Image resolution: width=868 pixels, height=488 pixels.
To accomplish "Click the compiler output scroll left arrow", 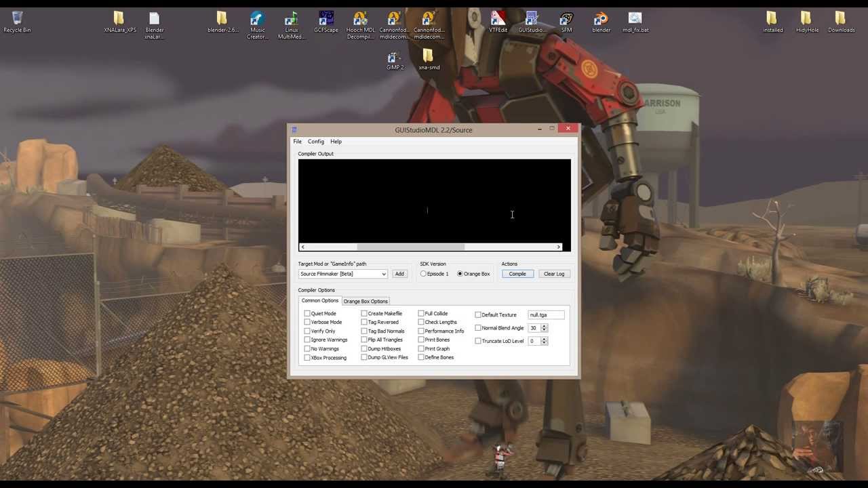I will pyautogui.click(x=302, y=247).
